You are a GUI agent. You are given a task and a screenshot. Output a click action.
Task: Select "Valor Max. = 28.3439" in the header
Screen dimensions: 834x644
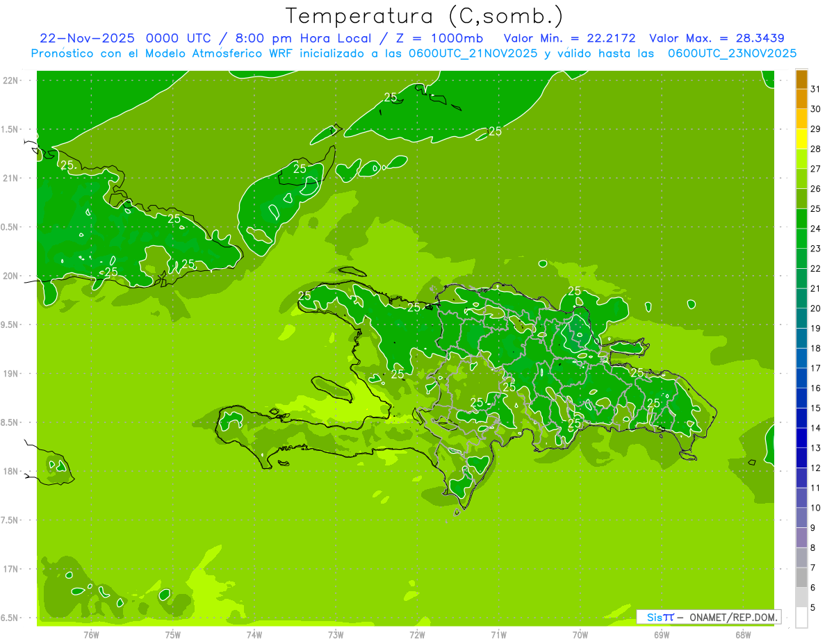coord(717,38)
